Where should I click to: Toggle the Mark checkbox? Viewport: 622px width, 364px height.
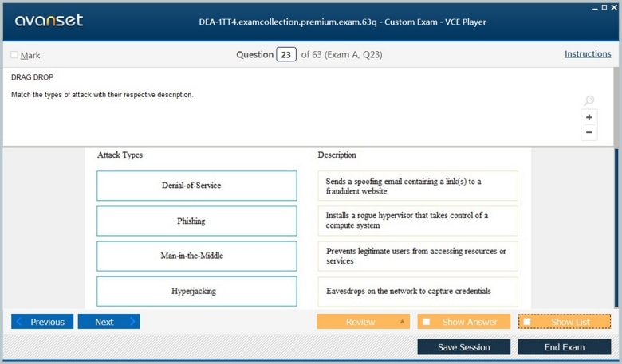[x=14, y=55]
